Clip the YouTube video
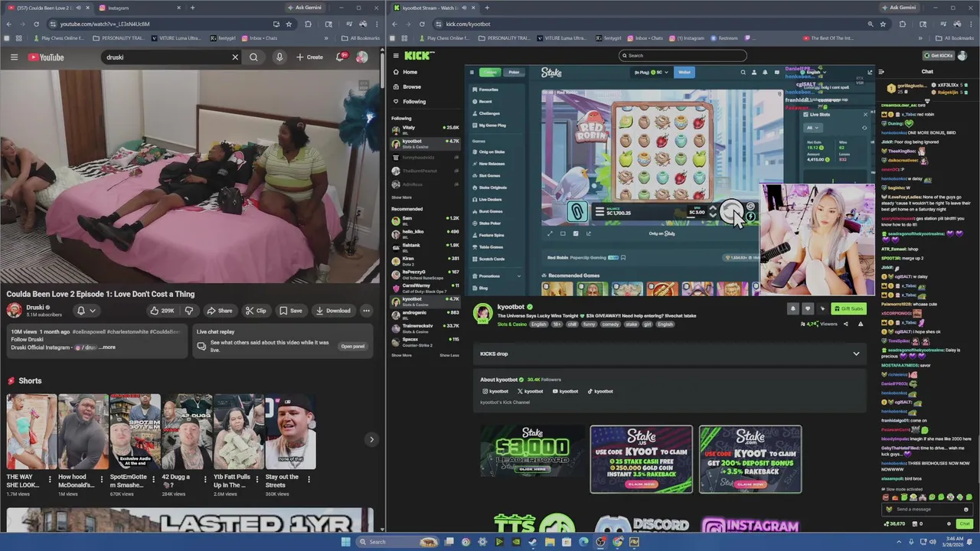Image resolution: width=980 pixels, height=551 pixels. click(256, 311)
